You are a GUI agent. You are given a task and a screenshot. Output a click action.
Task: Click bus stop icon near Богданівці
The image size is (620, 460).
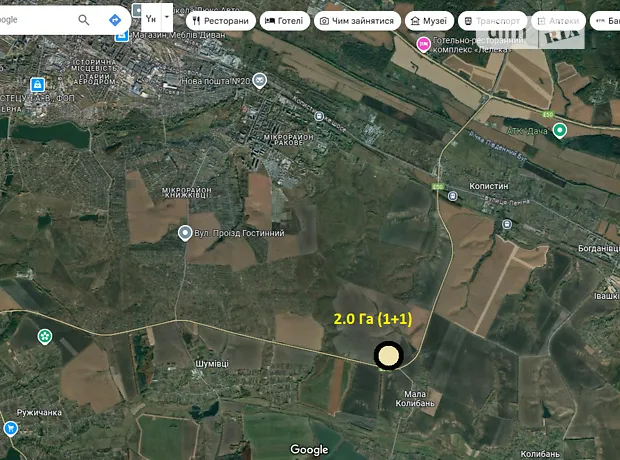(x=507, y=225)
